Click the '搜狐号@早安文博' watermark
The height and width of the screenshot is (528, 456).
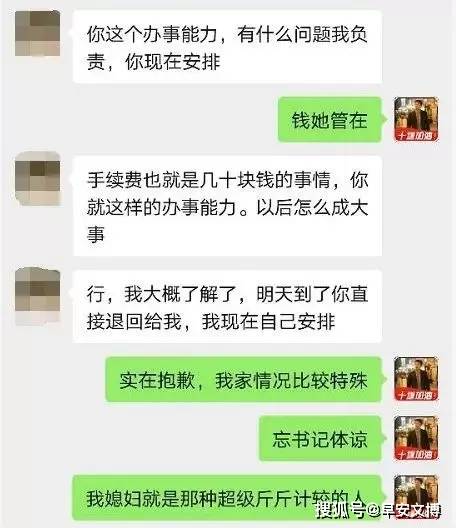click(378, 510)
